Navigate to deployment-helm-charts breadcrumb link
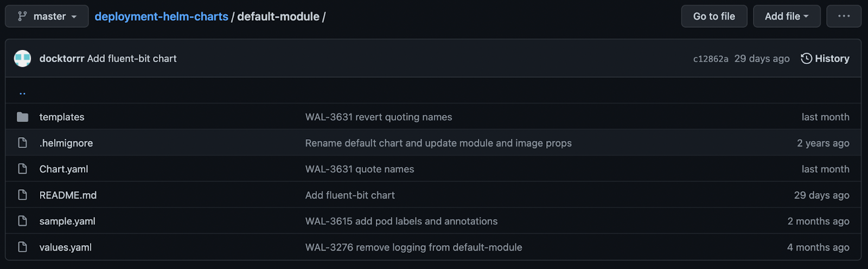 click(161, 16)
